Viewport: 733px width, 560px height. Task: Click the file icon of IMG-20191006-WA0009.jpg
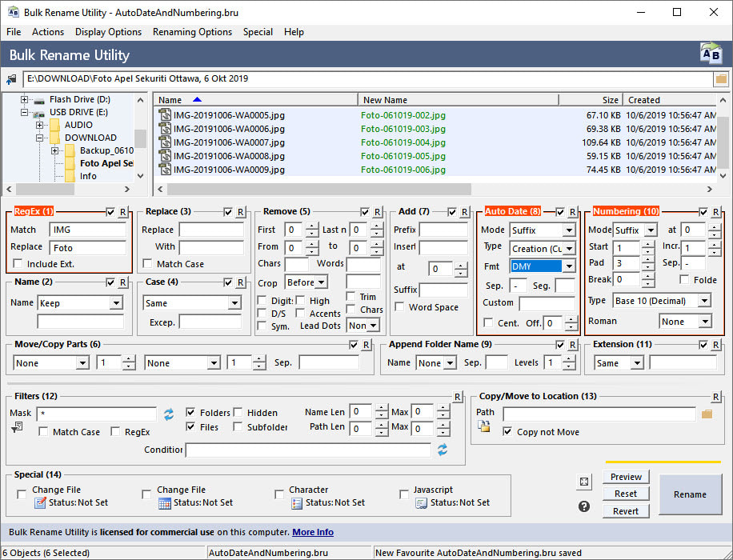pos(165,170)
